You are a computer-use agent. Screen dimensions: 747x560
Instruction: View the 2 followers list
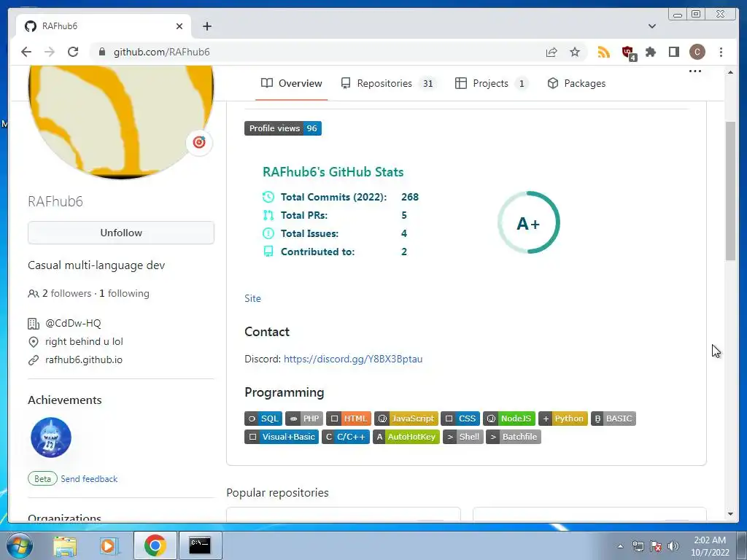pyautogui.click(x=66, y=293)
